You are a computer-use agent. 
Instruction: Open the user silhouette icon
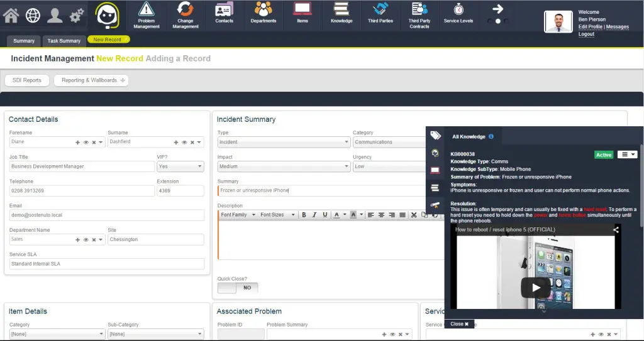pyautogui.click(x=55, y=16)
